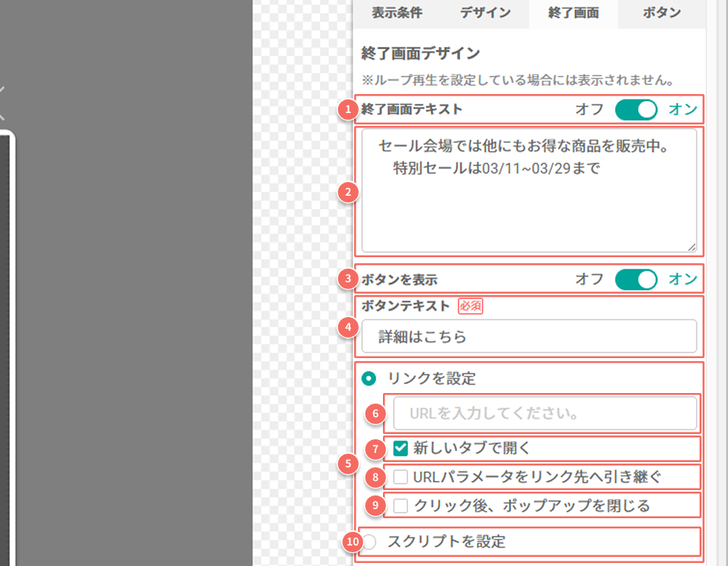
Task: Click the ボタンテキスト input field
Action: click(x=529, y=336)
